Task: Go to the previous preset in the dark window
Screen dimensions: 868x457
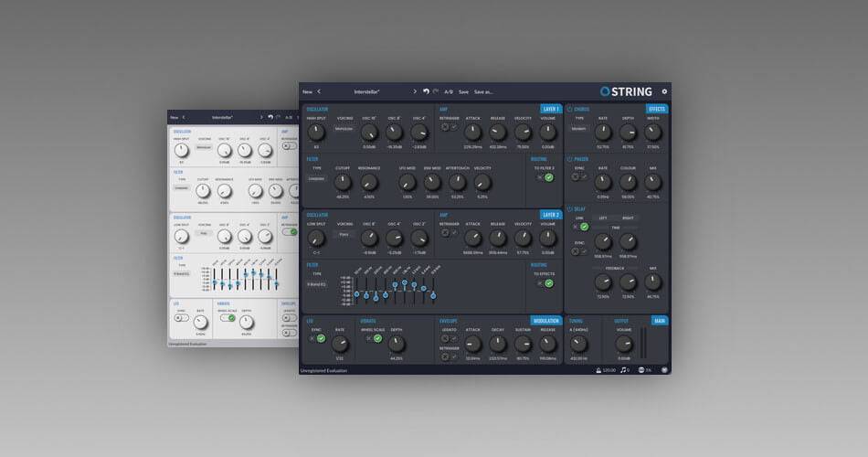Action: pos(319,92)
